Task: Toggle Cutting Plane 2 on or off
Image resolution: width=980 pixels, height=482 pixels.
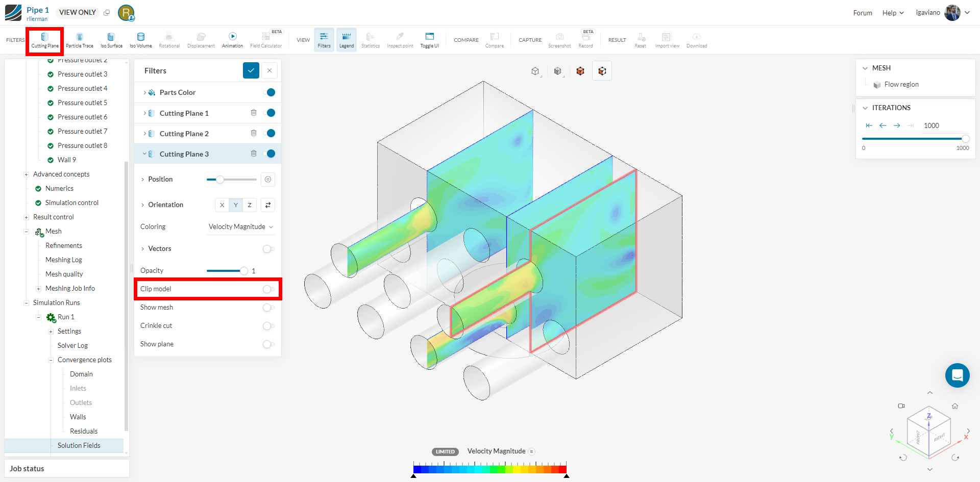Action: 269,133
